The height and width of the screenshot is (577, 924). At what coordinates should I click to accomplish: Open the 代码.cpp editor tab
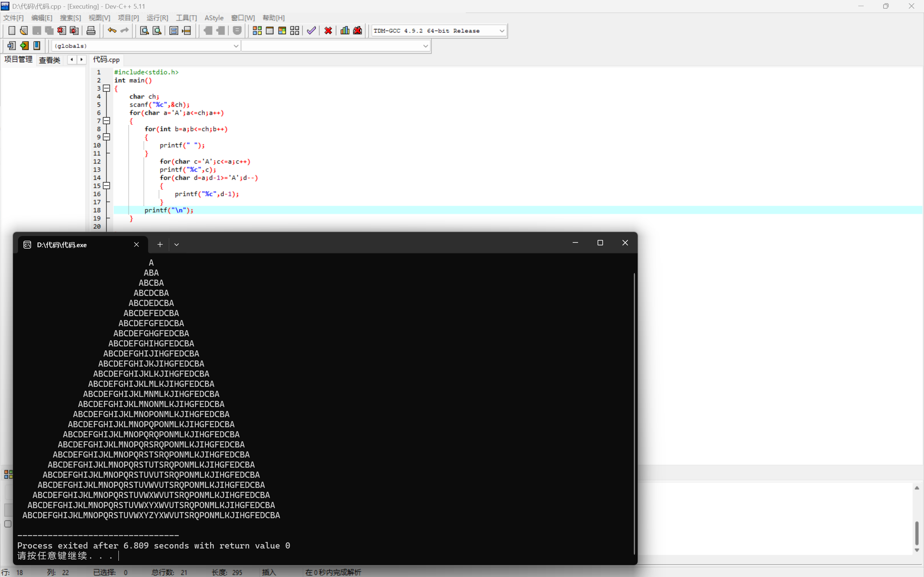coord(106,60)
